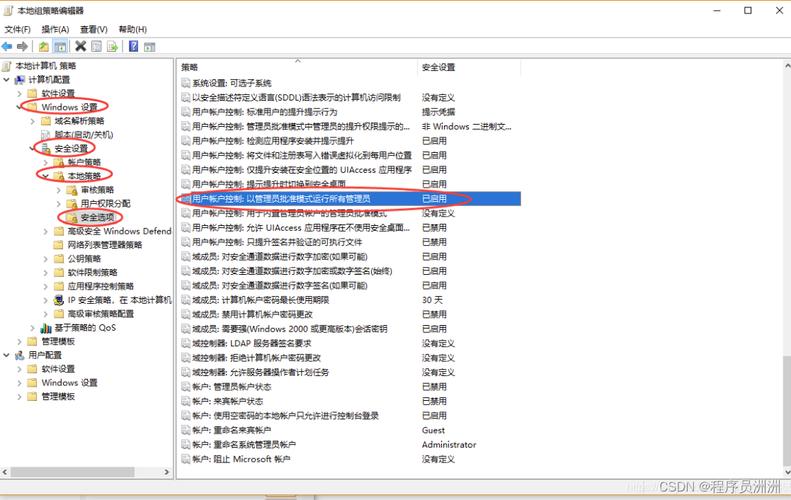Select policy 域控制器: 拒绝计算机帐户密码更改
Viewport: 791px width, 500px height.
point(256,358)
